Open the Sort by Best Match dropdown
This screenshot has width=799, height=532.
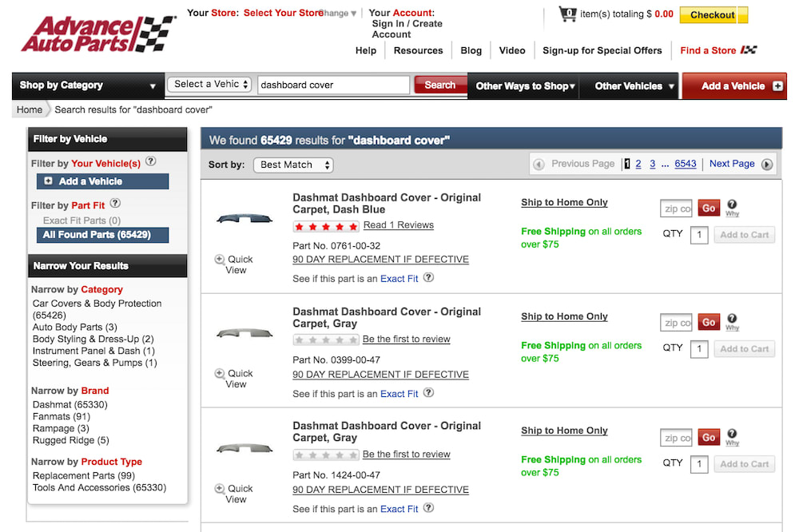(293, 165)
